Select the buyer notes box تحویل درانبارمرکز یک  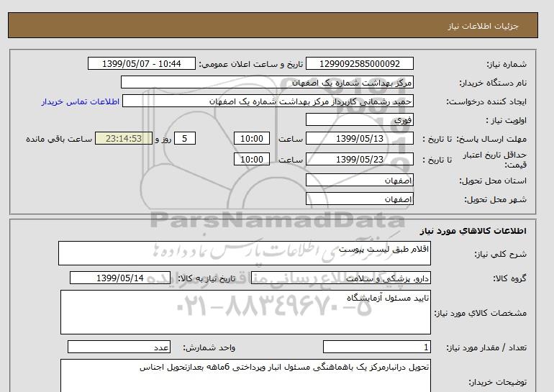point(245,375)
